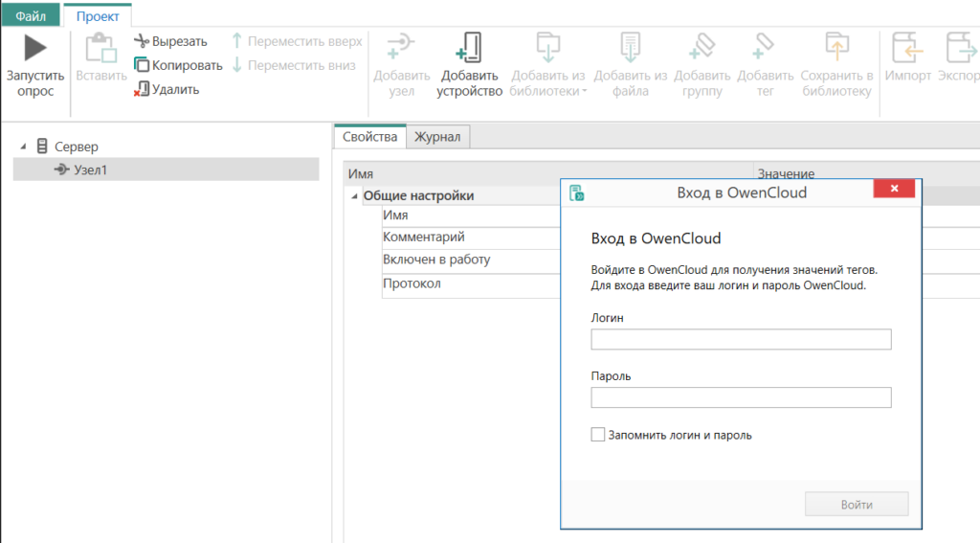Image resolution: width=980 pixels, height=543 pixels.
Task: Delete item with Удалить
Action: [x=167, y=89]
